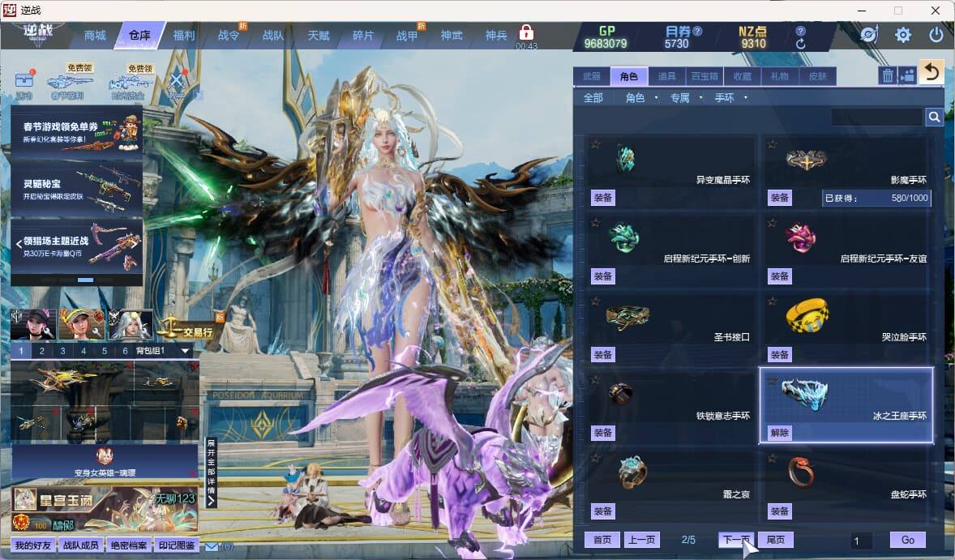This screenshot has width=955, height=560.
Task: Toggle favorite star on 影魔手环
Action: coord(773,144)
